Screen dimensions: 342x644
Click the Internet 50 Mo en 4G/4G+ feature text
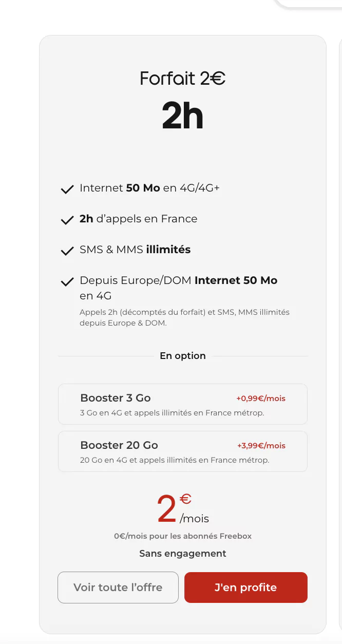[149, 188]
